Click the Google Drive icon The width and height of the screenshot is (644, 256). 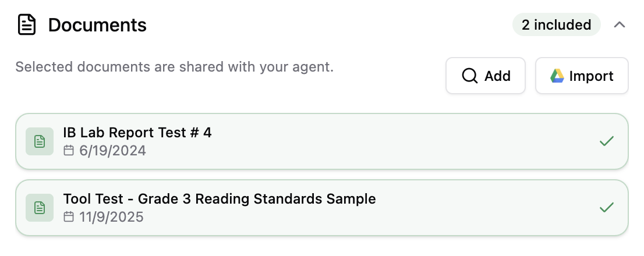pos(557,76)
